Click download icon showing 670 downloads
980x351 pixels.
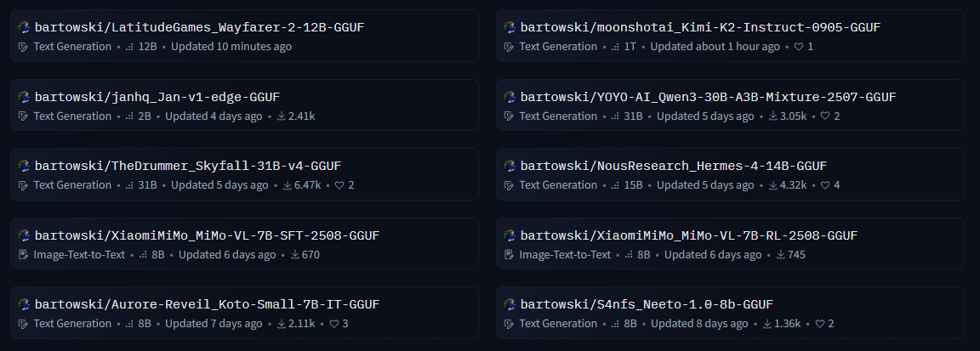click(295, 255)
